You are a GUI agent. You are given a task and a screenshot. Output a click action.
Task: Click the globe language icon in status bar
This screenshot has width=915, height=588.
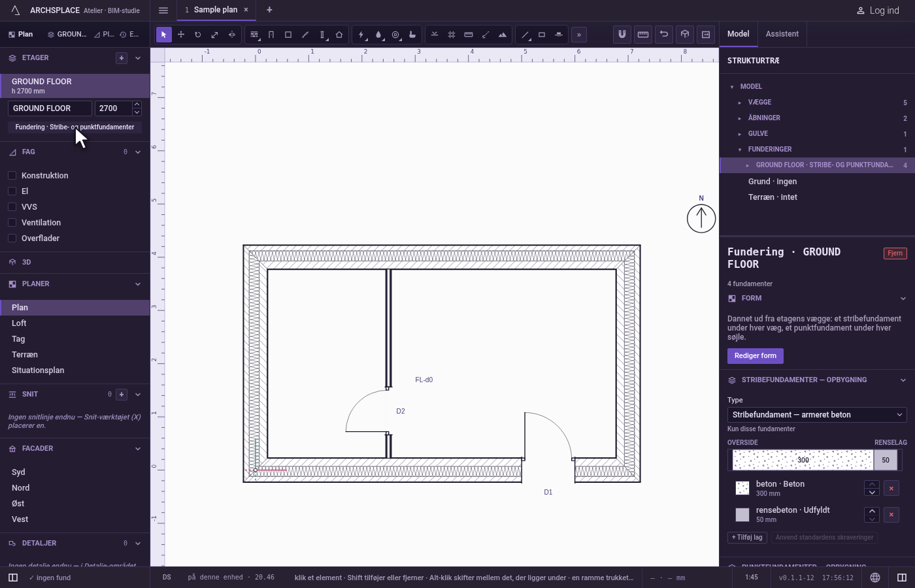pos(875,578)
